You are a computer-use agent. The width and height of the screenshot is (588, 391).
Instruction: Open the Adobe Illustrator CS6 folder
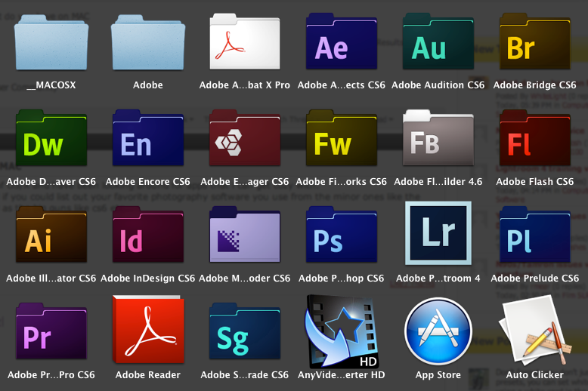51,238
